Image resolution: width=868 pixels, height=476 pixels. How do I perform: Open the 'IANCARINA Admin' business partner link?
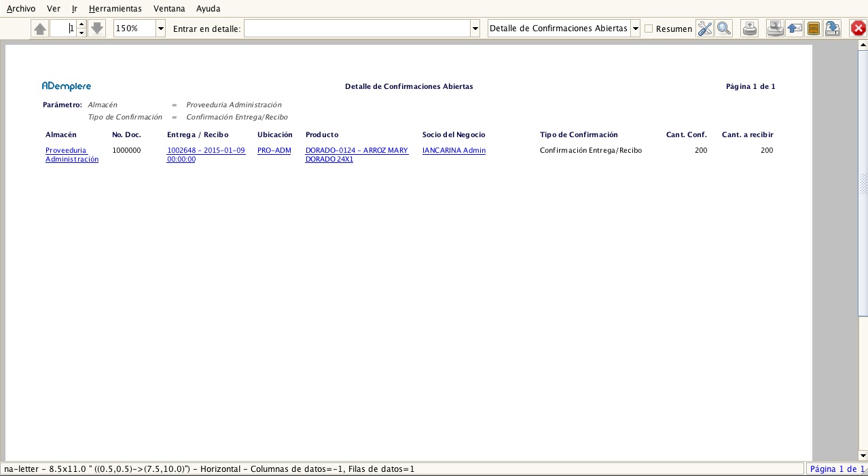tap(454, 151)
